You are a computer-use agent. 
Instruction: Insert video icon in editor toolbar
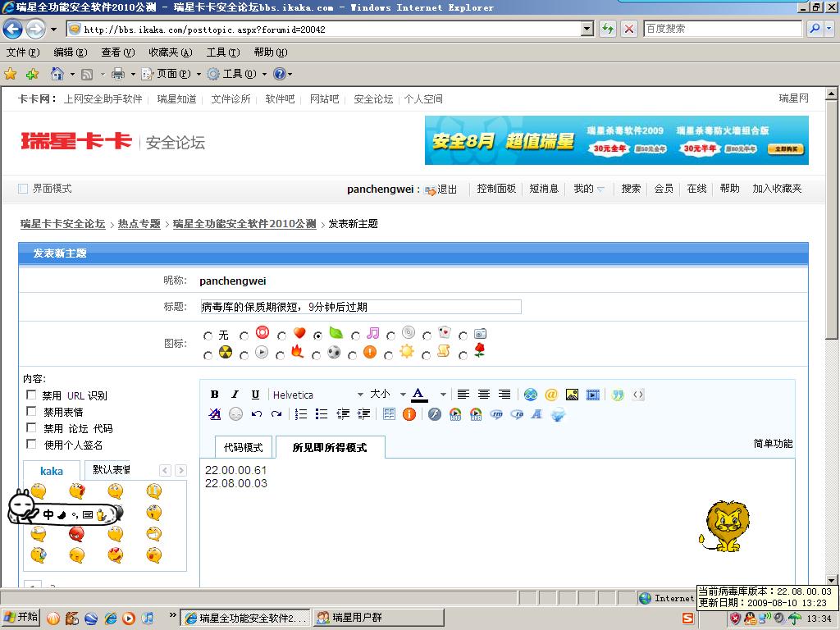pos(592,395)
